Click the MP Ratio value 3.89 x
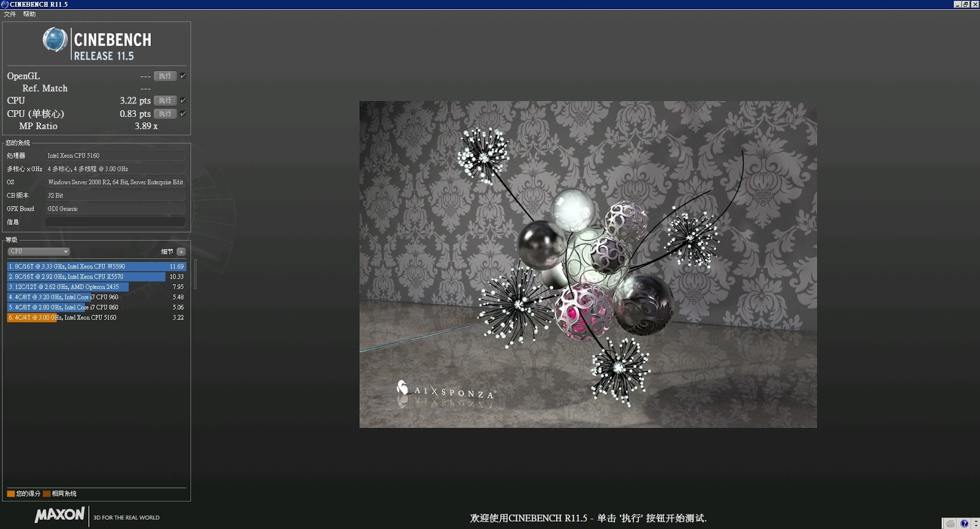 click(146, 126)
